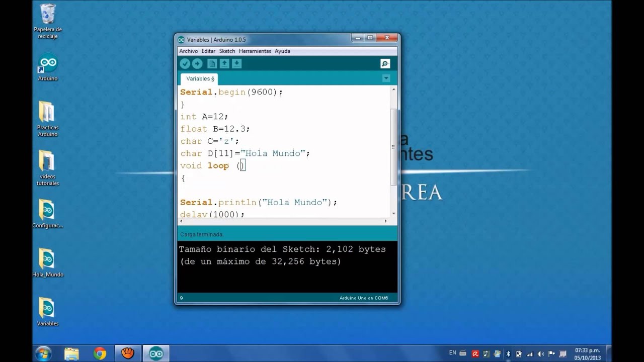The image size is (644, 362).
Task: Select the videos tutoriales folder
Action: tap(48, 168)
